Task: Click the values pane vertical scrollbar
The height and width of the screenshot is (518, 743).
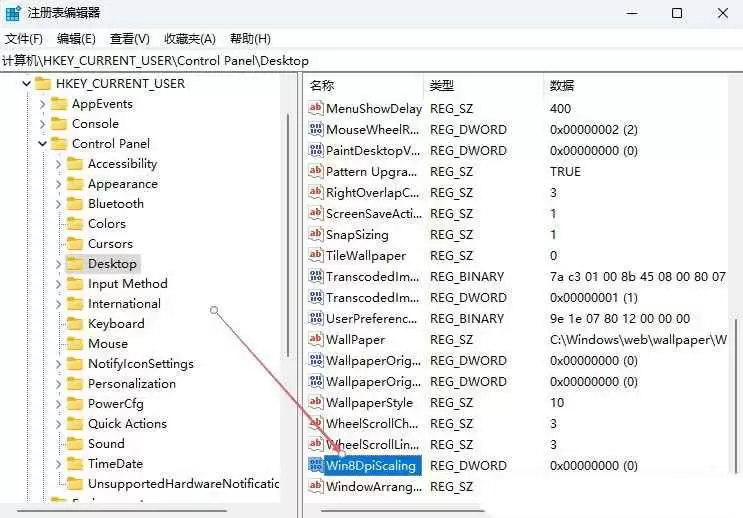Action: (x=735, y=395)
